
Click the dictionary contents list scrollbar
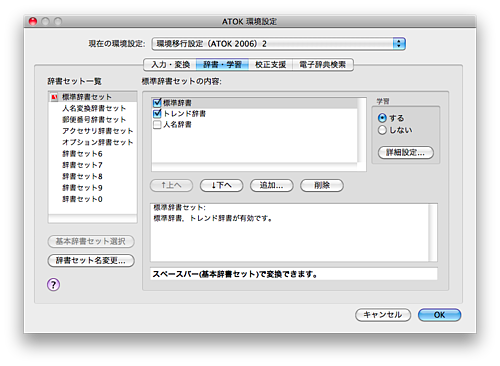[362, 130]
